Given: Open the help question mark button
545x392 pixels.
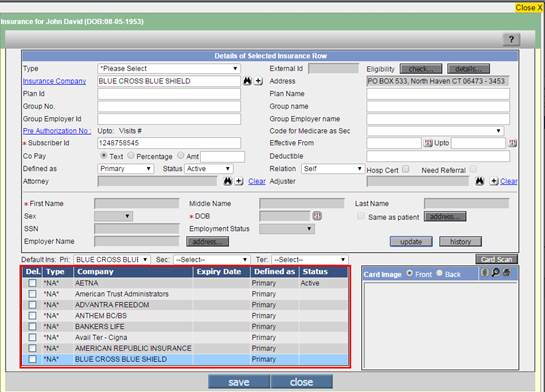Looking at the screenshot, I should click(x=511, y=39).
